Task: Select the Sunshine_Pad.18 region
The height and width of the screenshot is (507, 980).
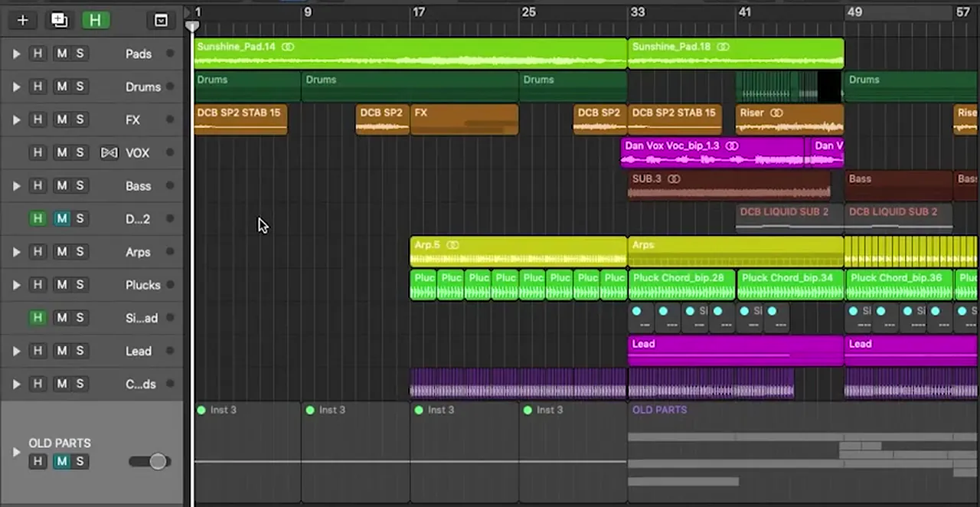Action: 736,54
